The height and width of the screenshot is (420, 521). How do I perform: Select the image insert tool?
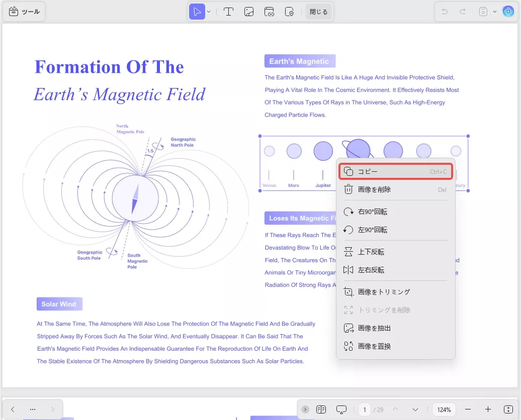pos(248,12)
